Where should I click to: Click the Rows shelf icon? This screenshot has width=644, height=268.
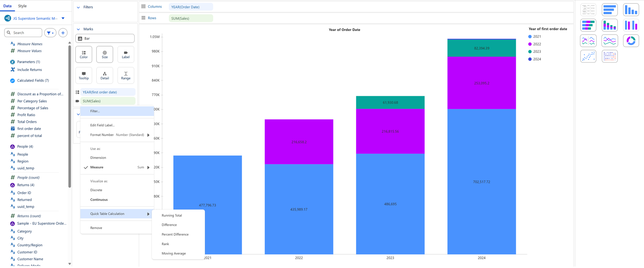(x=144, y=18)
